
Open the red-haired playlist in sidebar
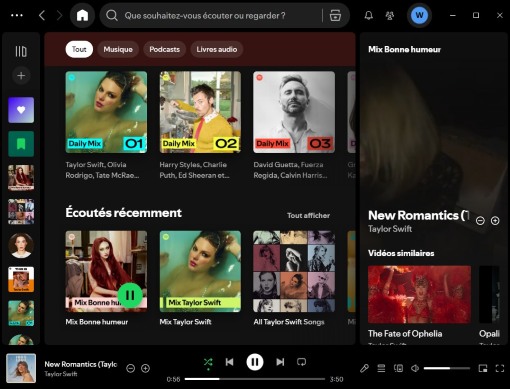pos(21,178)
